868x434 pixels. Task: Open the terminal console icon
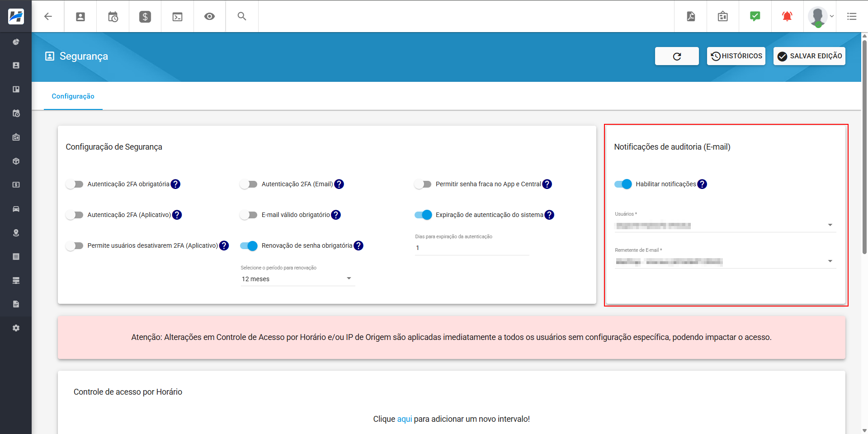tap(177, 16)
